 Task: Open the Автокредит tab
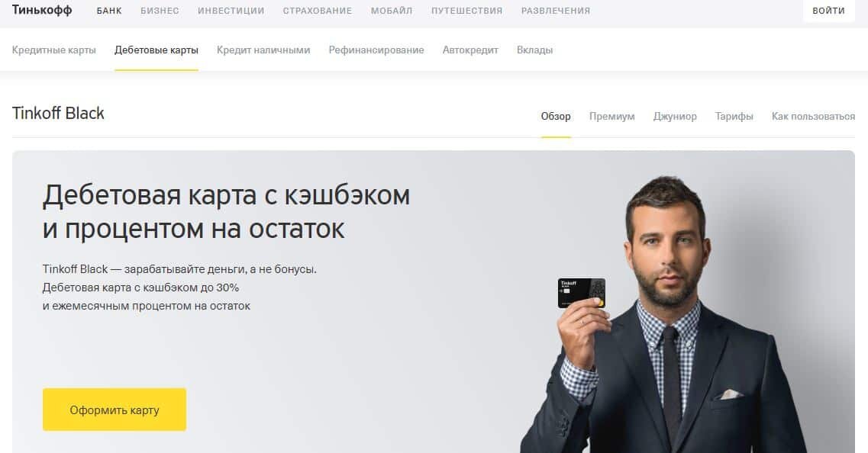(470, 50)
